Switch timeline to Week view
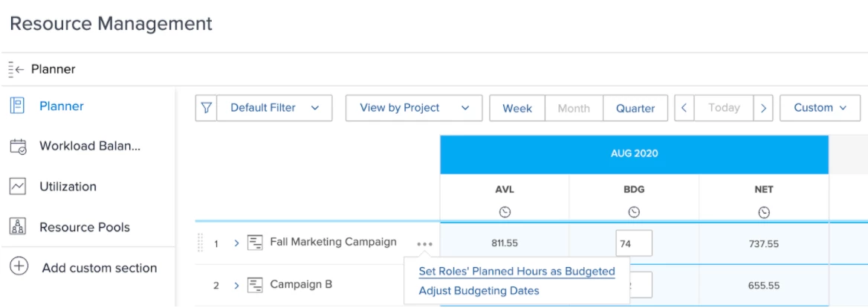Screen dimensions: 868x308 (517, 108)
